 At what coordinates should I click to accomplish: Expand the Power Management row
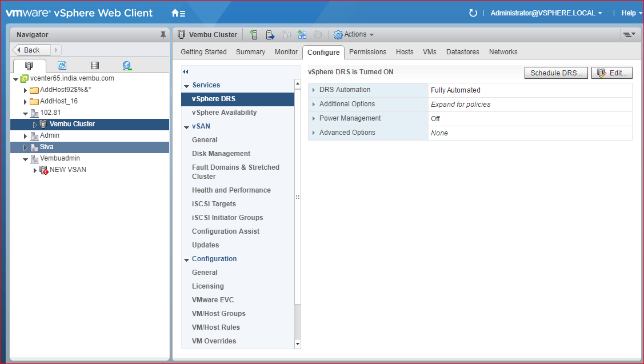314,119
